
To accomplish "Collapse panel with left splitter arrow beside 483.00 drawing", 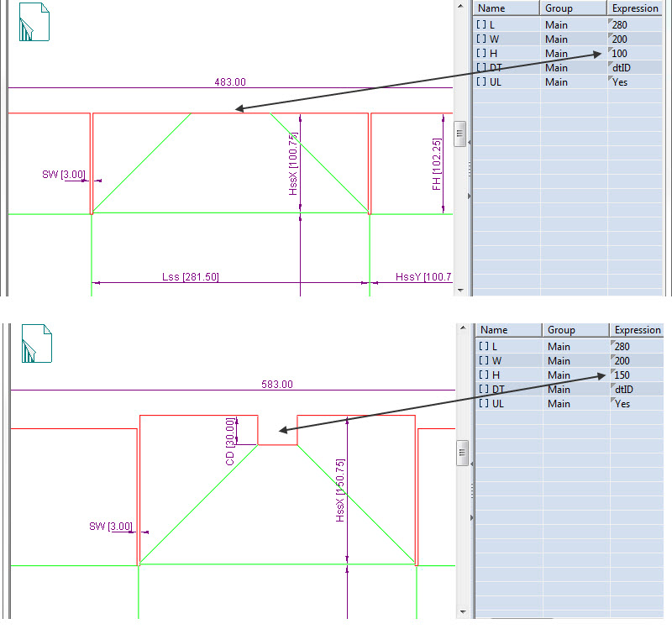I will 469,143.
